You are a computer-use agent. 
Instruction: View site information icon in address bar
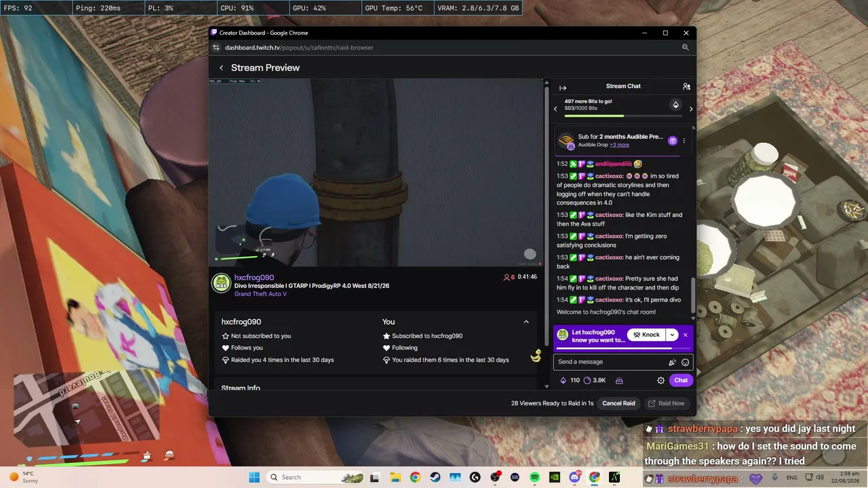(x=216, y=47)
